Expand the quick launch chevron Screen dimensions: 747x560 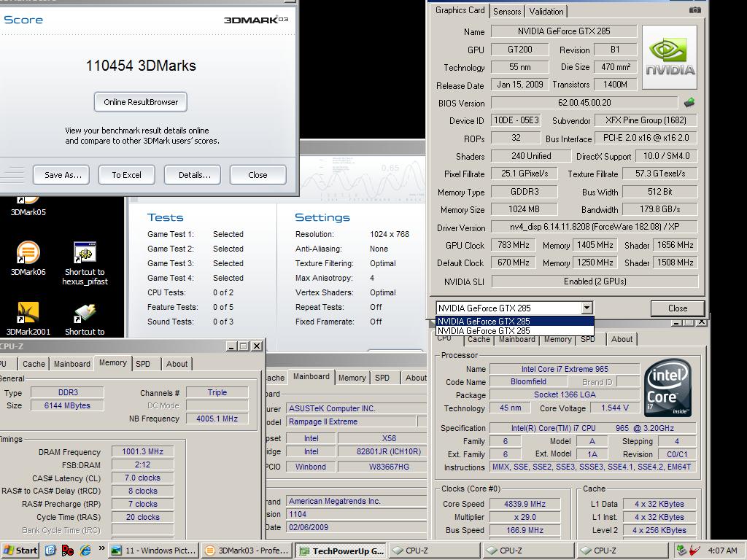(x=101, y=548)
